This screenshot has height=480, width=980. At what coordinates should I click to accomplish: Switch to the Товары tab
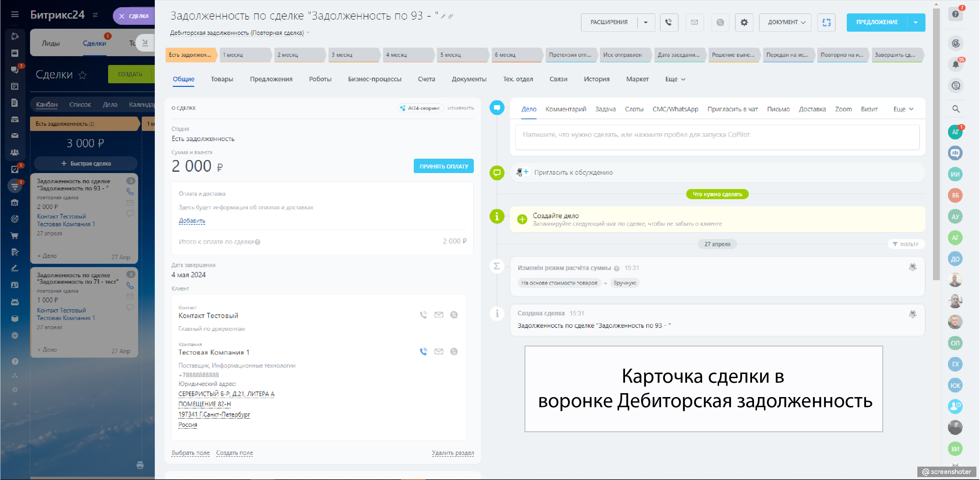[222, 79]
